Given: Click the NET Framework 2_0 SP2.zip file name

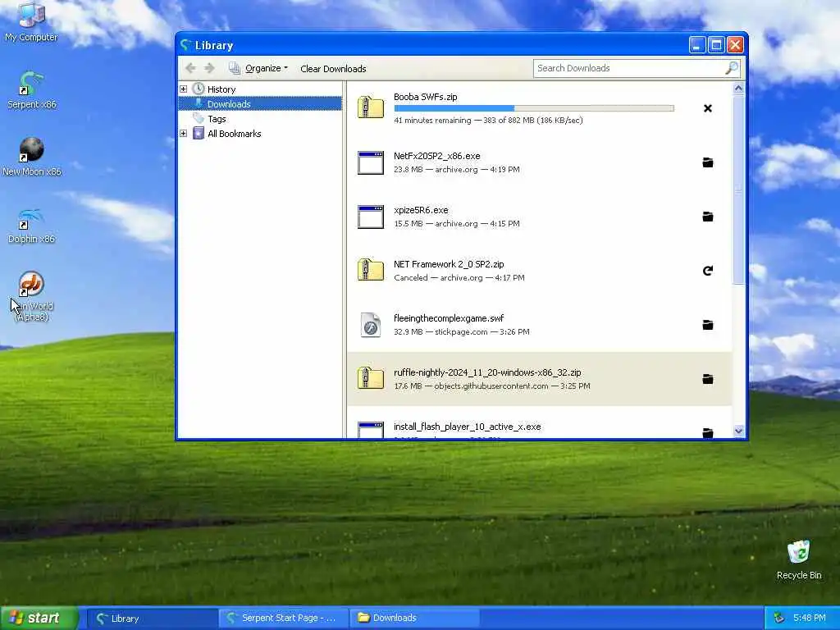Looking at the screenshot, I should coord(449,264).
